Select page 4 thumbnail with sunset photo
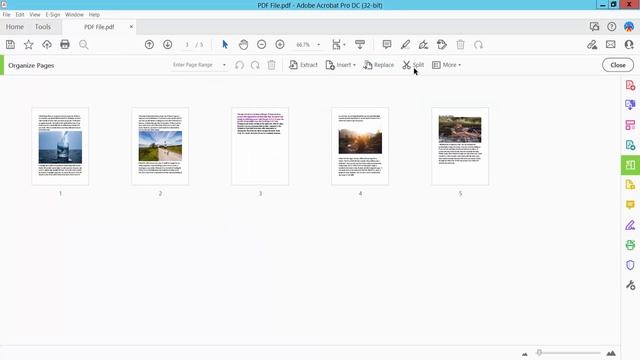The width and height of the screenshot is (640, 360). (x=360, y=146)
